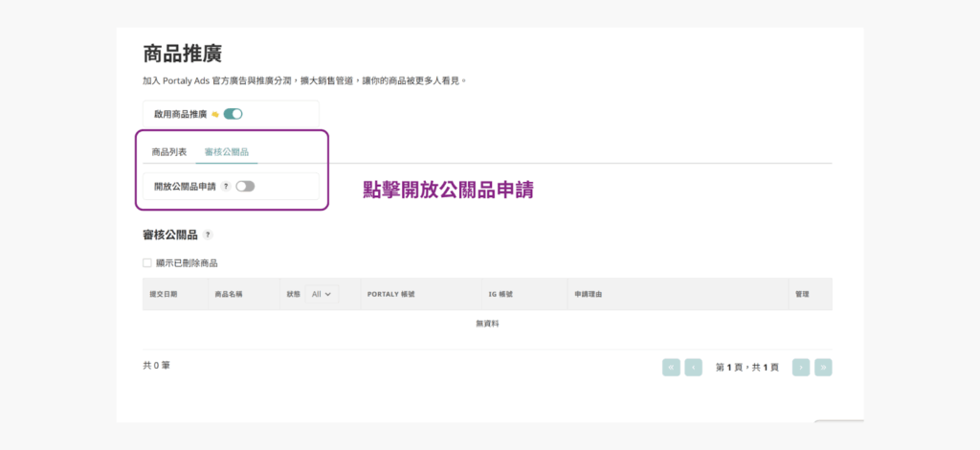Toggle the 啟用商品推廣 switch off
980x450 pixels.
point(234,114)
